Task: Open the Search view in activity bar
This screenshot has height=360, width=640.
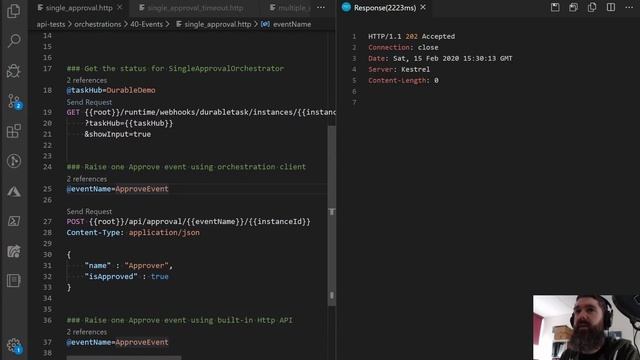Action: [13, 40]
